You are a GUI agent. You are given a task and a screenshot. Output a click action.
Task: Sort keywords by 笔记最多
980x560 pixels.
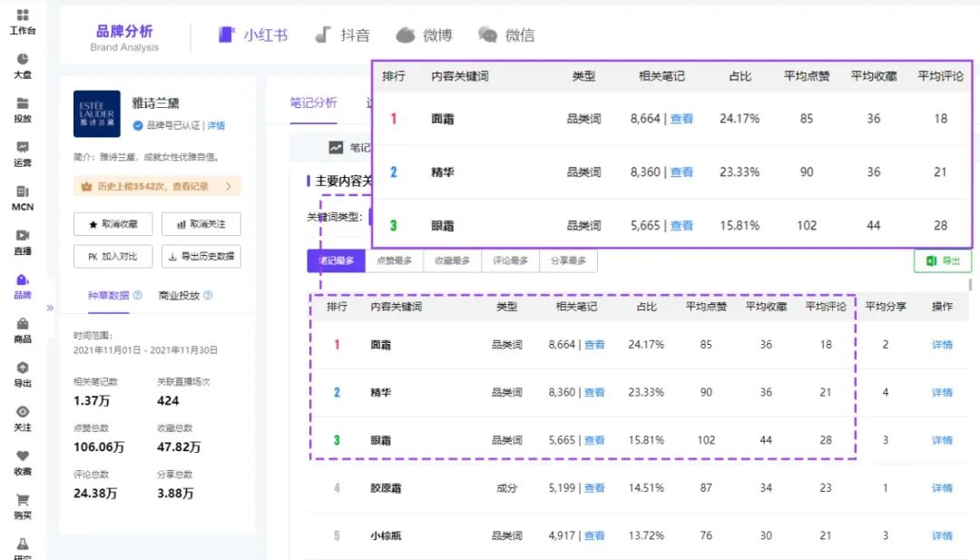pyautogui.click(x=337, y=260)
